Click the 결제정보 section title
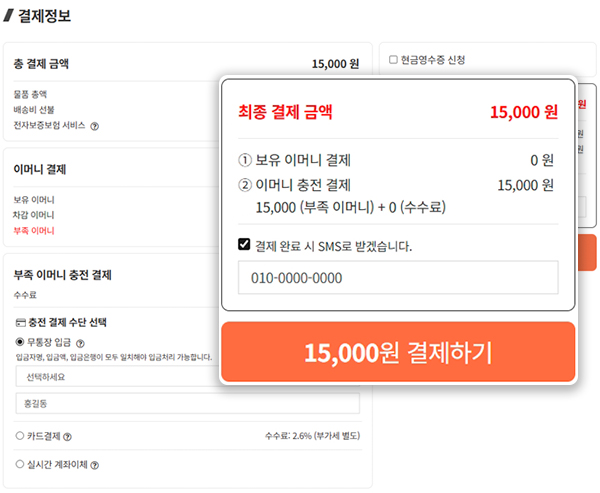The width and height of the screenshot is (600, 493). point(44,15)
